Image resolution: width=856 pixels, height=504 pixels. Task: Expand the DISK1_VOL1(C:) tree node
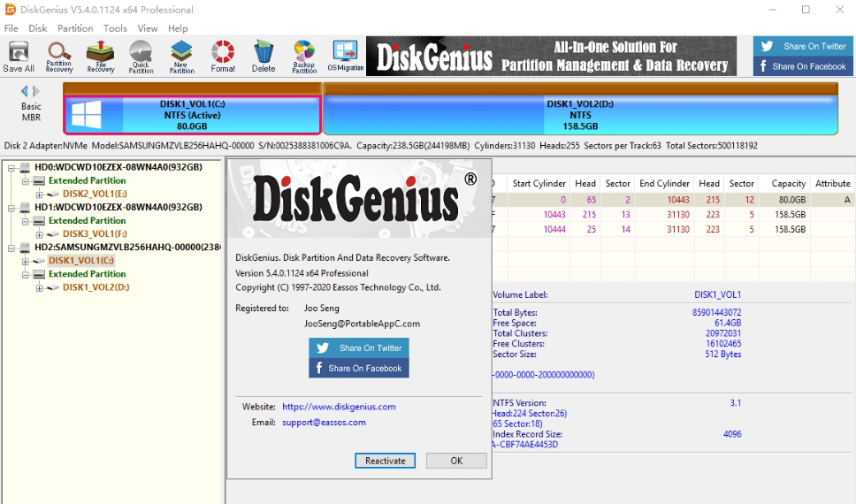point(25,261)
